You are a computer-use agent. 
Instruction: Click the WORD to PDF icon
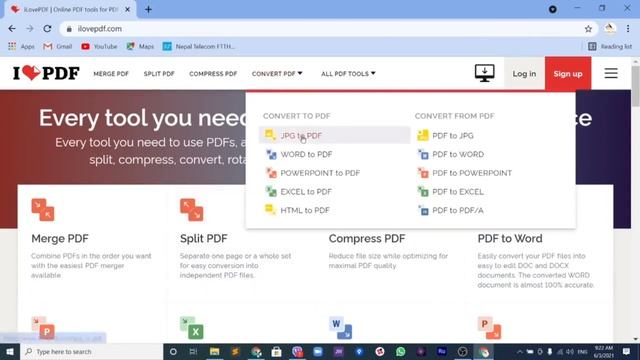(x=271, y=154)
